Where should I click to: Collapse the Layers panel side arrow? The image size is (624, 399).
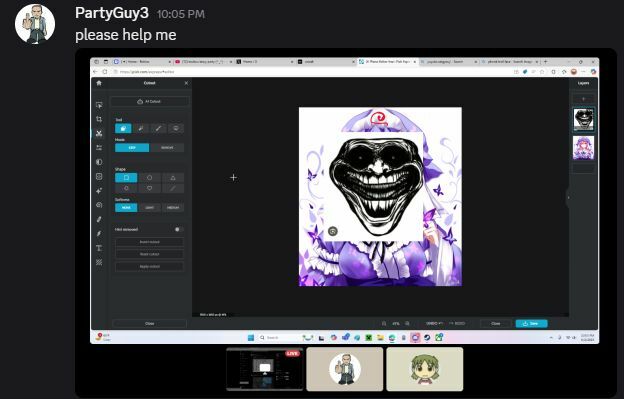(x=568, y=197)
